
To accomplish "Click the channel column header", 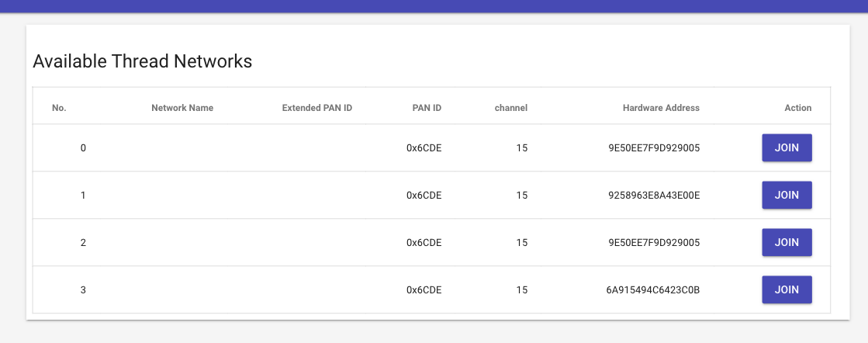I will [x=511, y=108].
